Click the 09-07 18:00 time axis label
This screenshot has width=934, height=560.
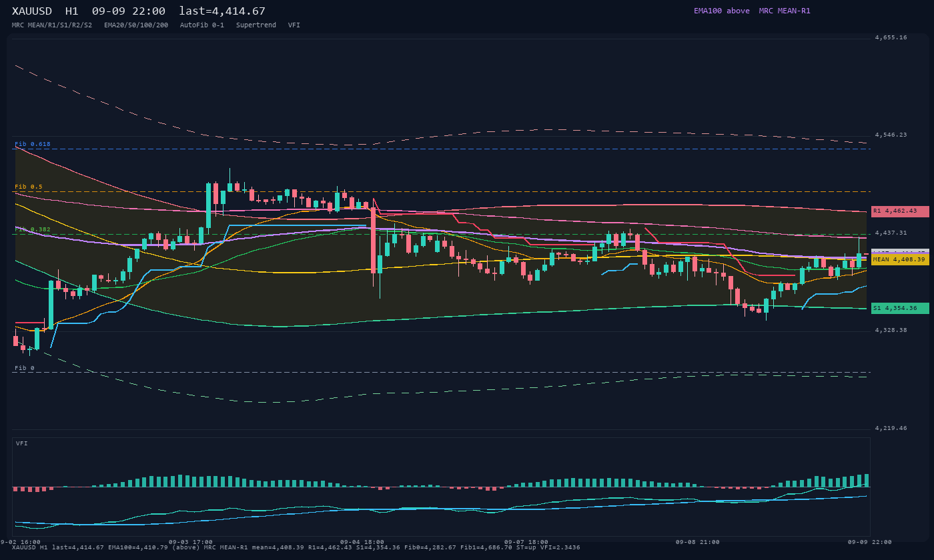(x=526, y=542)
